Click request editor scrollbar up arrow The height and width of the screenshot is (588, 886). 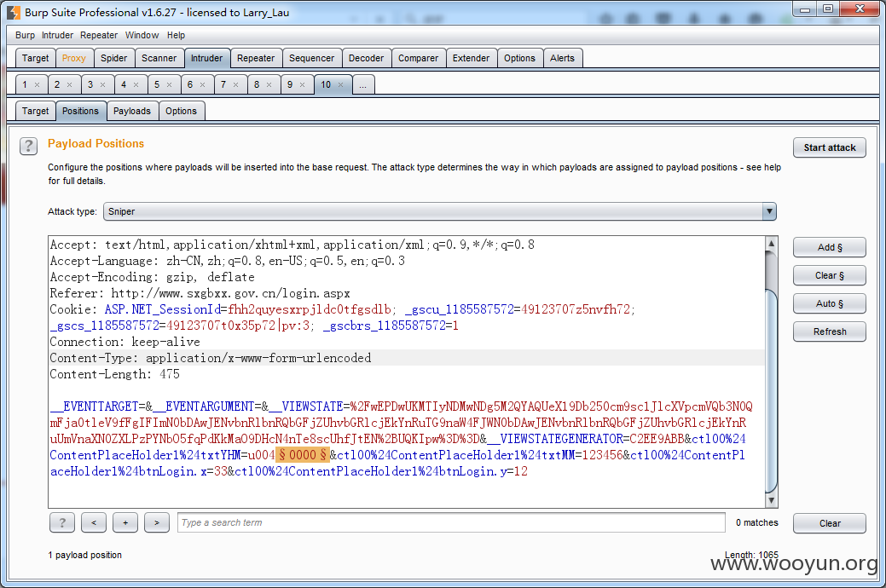coord(771,244)
